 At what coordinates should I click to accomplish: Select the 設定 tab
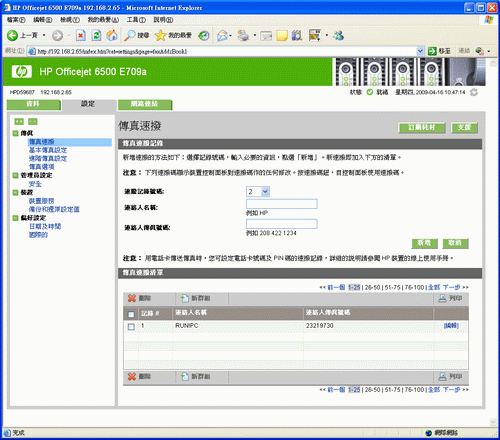click(x=88, y=104)
